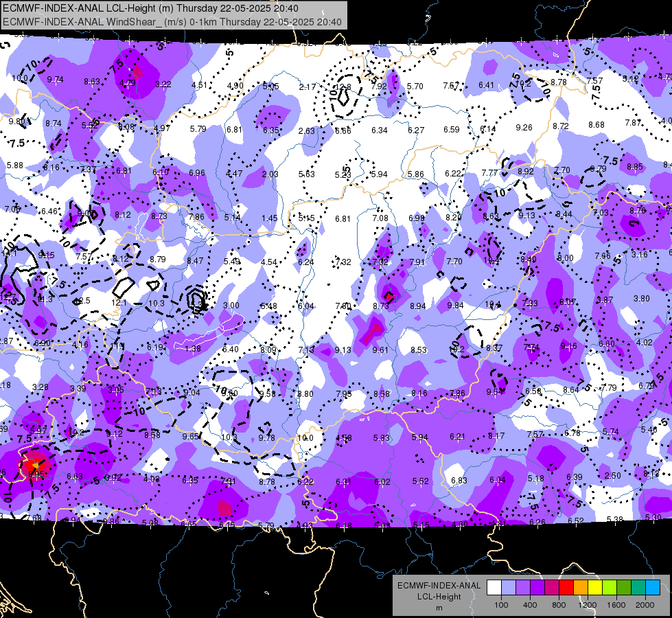
Task: Click the map value 2.63
Action: [307, 130]
